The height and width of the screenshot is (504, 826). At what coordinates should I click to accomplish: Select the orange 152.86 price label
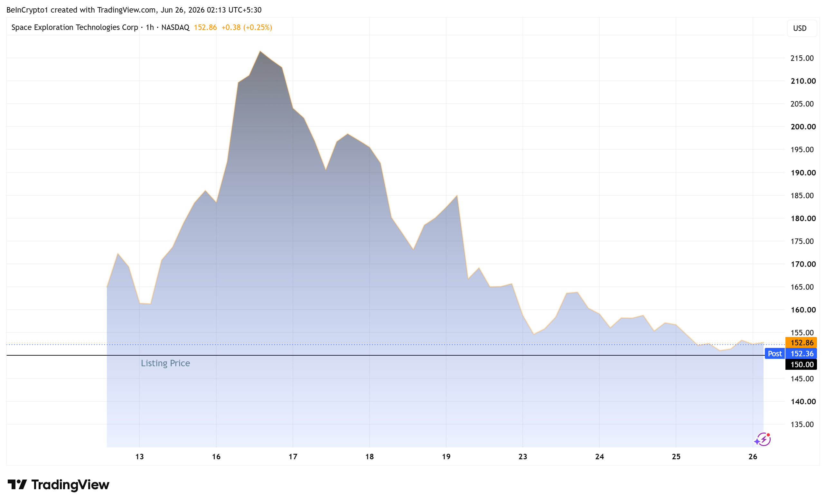(x=801, y=342)
